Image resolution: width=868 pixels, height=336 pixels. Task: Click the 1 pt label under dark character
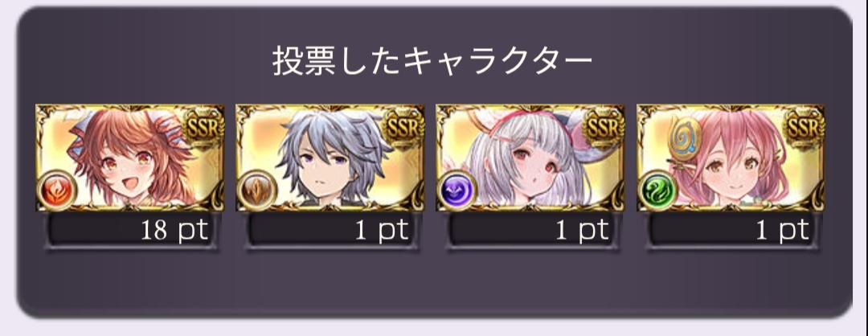(583, 232)
